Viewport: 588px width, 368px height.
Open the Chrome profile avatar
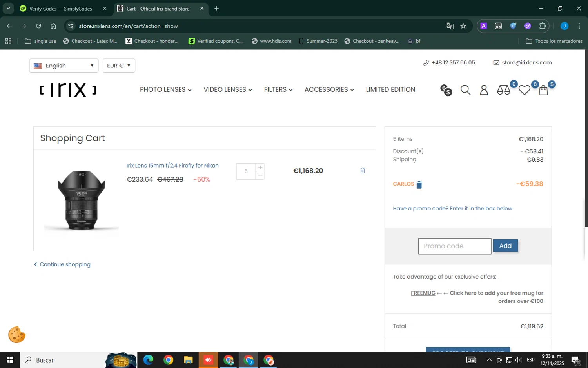pyautogui.click(x=564, y=26)
